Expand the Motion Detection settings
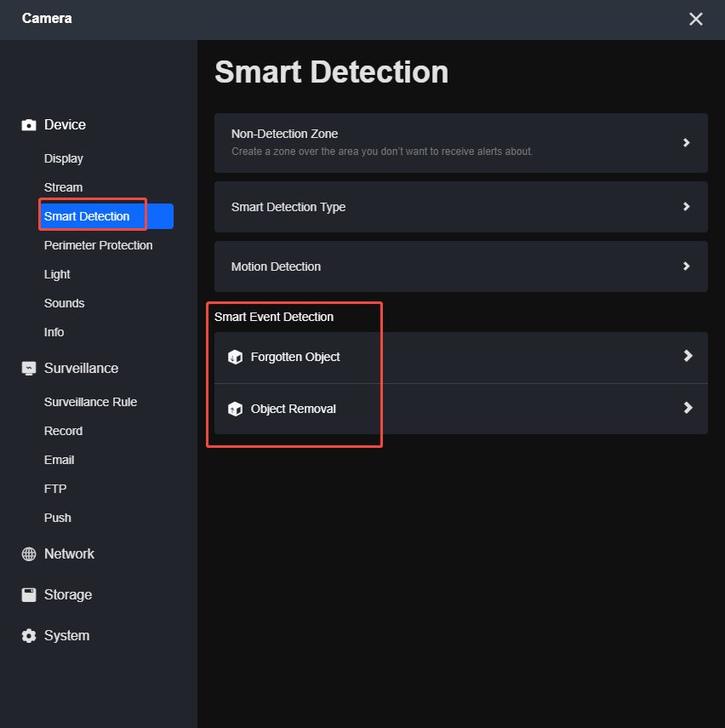725x728 pixels. click(460, 266)
